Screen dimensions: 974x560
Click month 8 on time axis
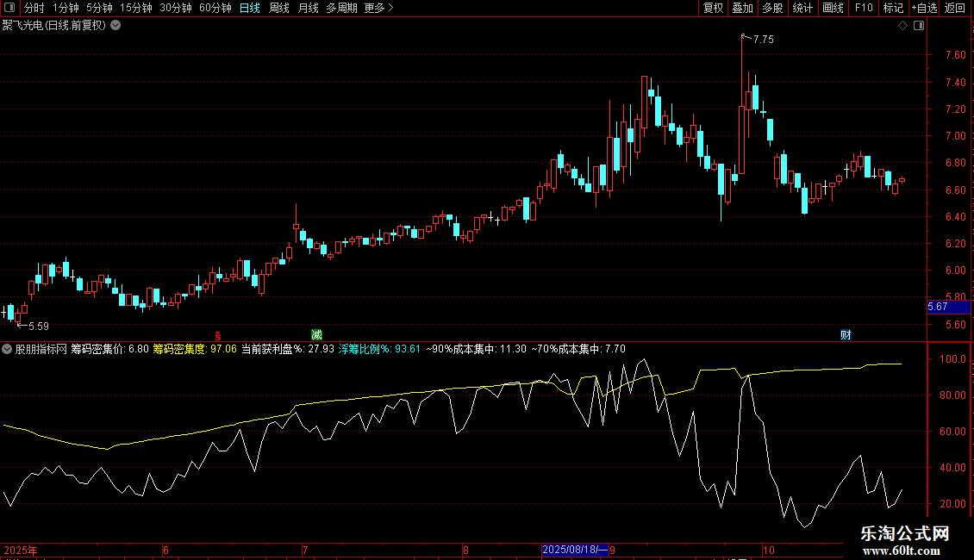(x=465, y=550)
